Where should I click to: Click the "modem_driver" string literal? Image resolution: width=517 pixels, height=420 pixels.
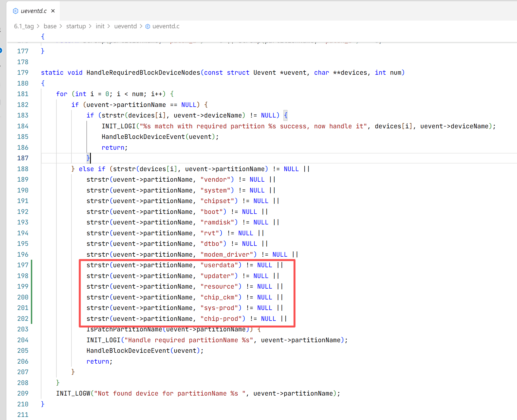[227, 254]
